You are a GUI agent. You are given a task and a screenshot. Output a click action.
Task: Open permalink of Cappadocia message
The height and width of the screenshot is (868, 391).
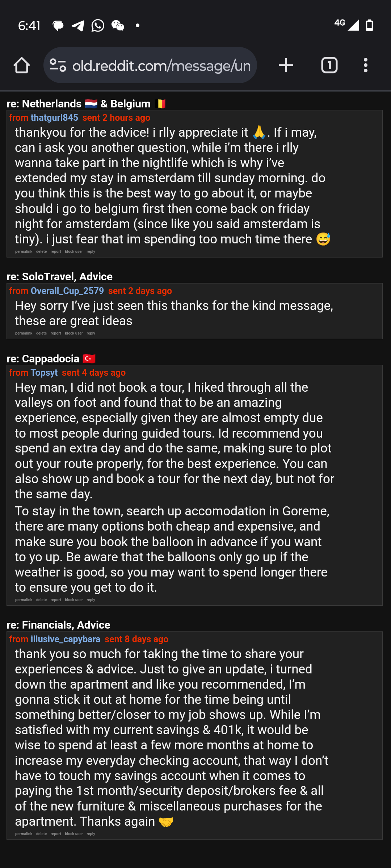point(24,600)
